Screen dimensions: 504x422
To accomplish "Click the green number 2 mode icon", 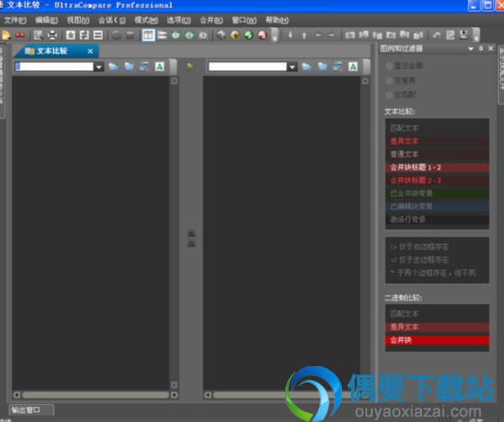I will point(189,35).
